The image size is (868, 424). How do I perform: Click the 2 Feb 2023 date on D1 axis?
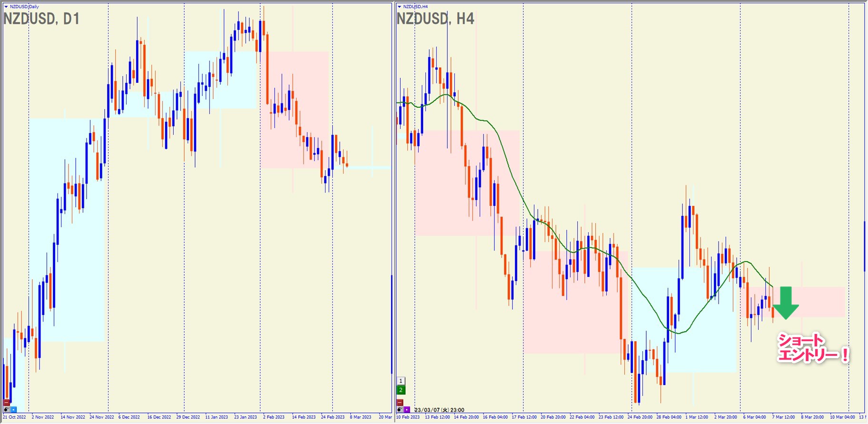[x=274, y=417]
